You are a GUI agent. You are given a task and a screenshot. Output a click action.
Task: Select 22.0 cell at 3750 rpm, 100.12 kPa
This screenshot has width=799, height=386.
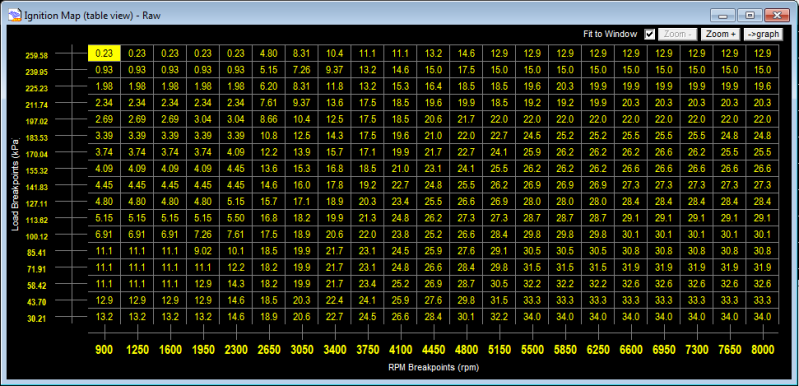367,234
